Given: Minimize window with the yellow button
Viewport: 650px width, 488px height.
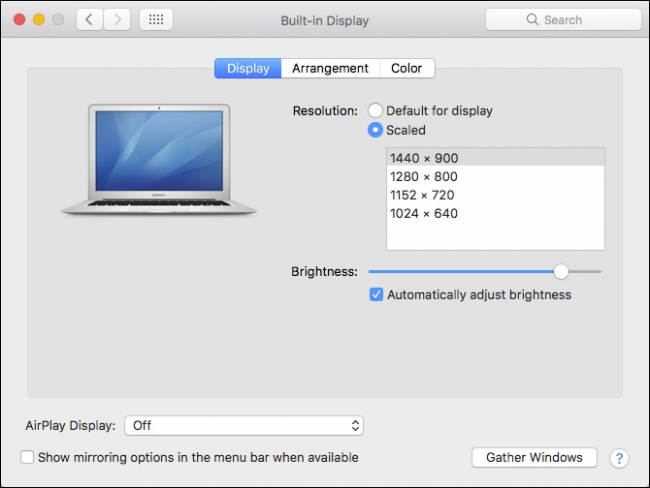Looking at the screenshot, I should coord(39,19).
